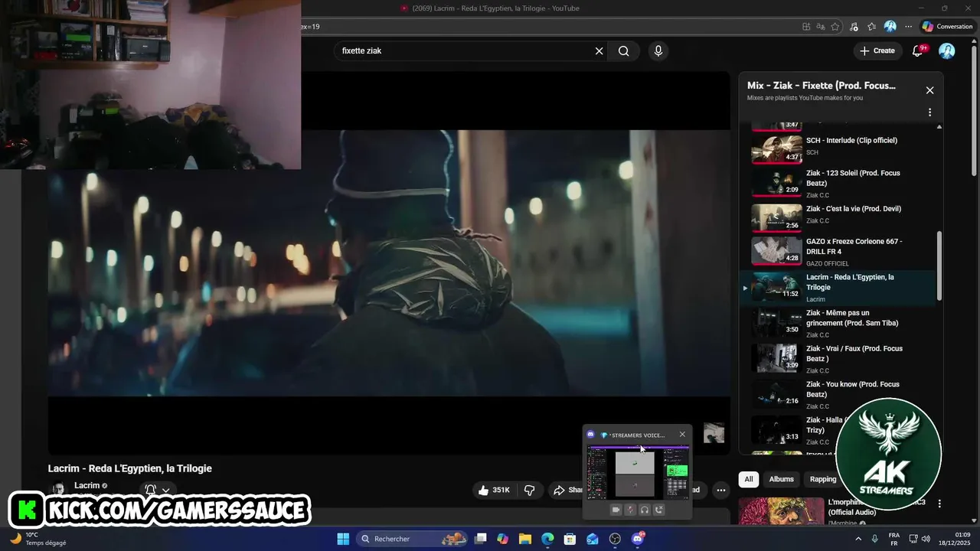Viewport: 980px width, 551px height.
Task: Open YouTube notifications bell
Action: click(918, 51)
